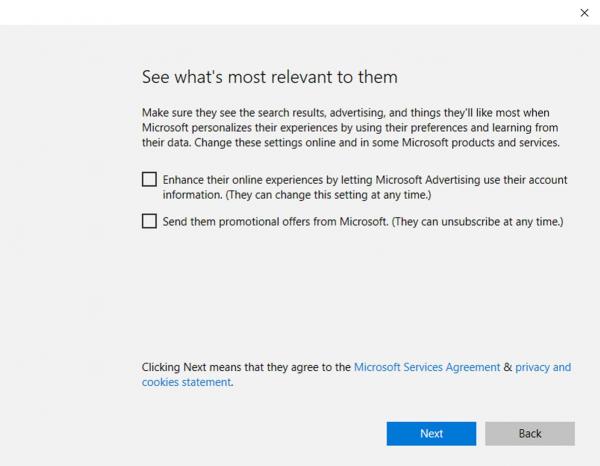
Task: Click the 'privacy and' link text at line end
Action: coord(543,367)
